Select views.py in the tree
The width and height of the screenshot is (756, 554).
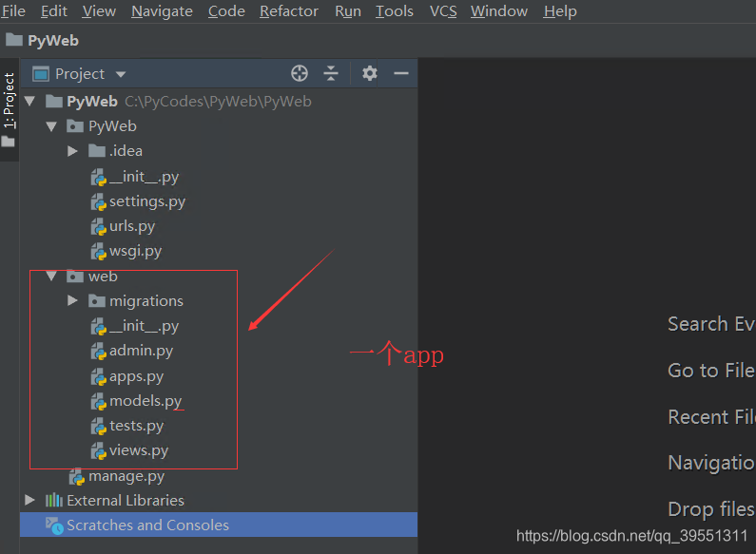(139, 451)
